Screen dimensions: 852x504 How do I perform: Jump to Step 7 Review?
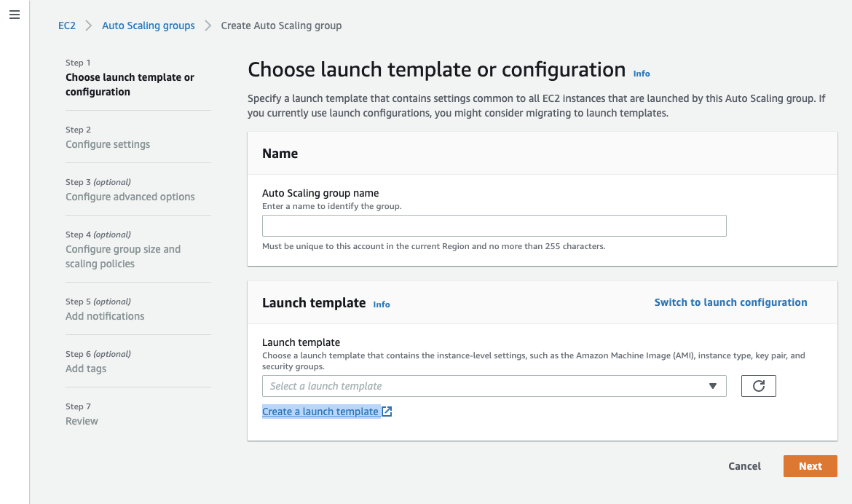point(82,421)
